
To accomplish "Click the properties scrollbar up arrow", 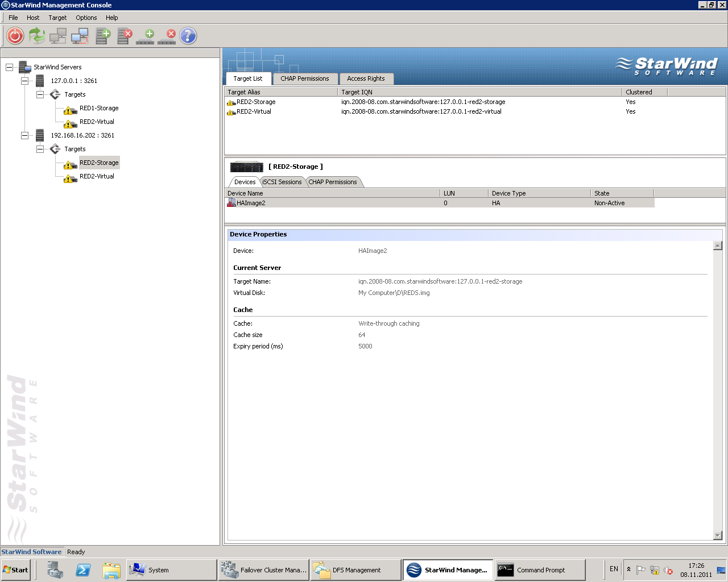I will pos(718,246).
